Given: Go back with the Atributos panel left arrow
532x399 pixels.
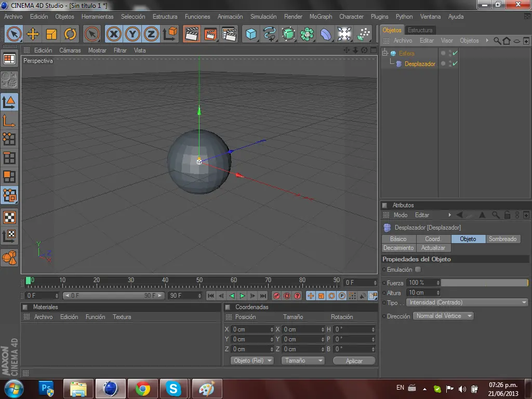Looking at the screenshot, I should pyautogui.click(x=460, y=215).
